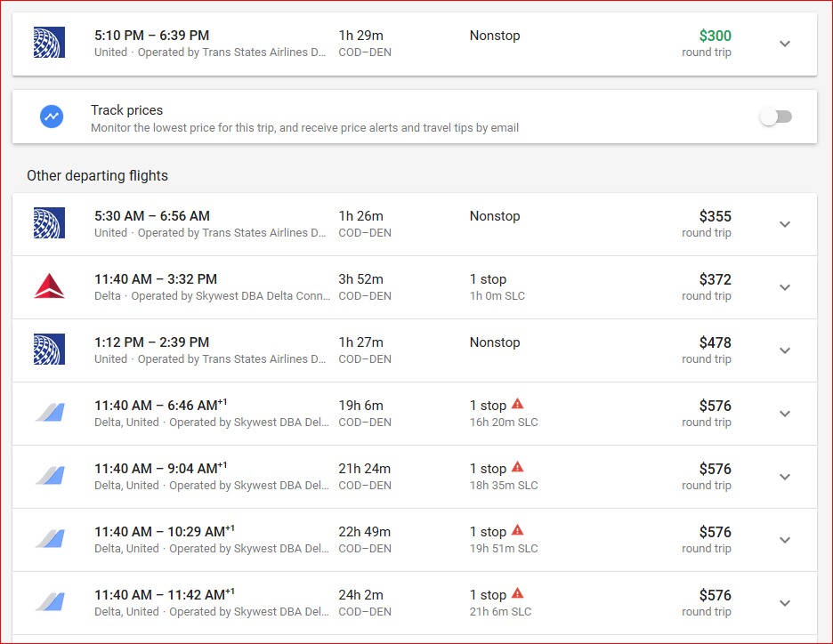The width and height of the screenshot is (833, 644).
Task: Click warning icon on 16h 20m SLC layover
Action: pyautogui.click(x=518, y=405)
